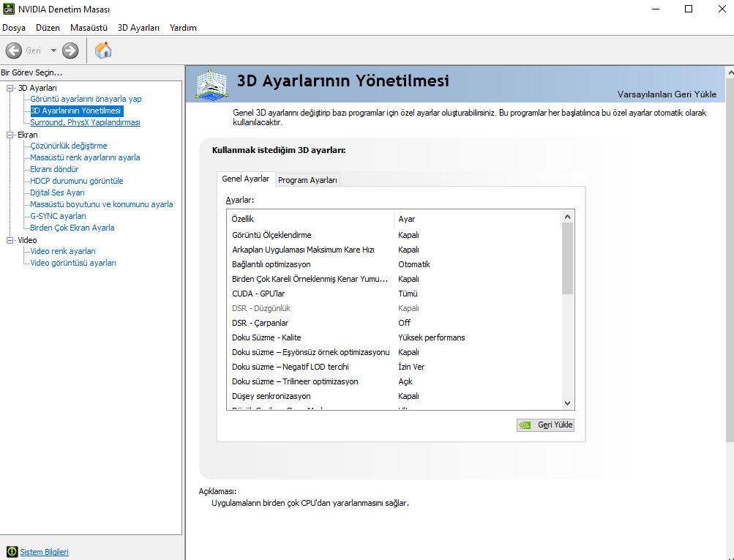Go to the Home page icon
This screenshot has width=734, height=560.
[x=103, y=50]
